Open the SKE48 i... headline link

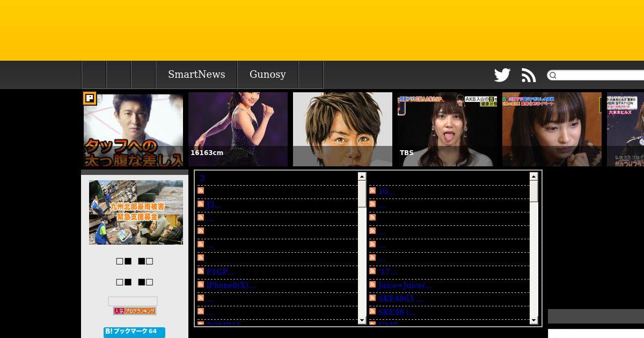[397, 312]
